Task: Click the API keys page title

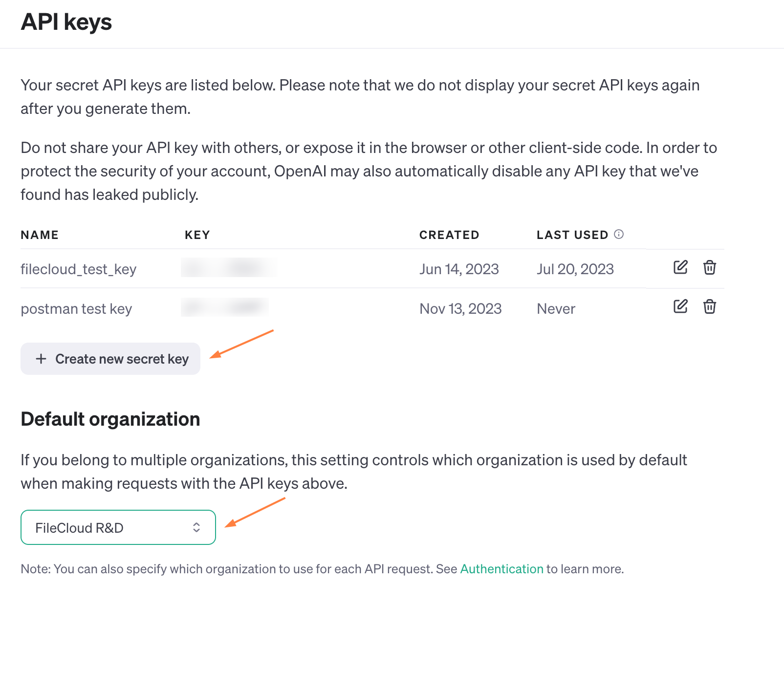Action: pyautogui.click(x=66, y=22)
